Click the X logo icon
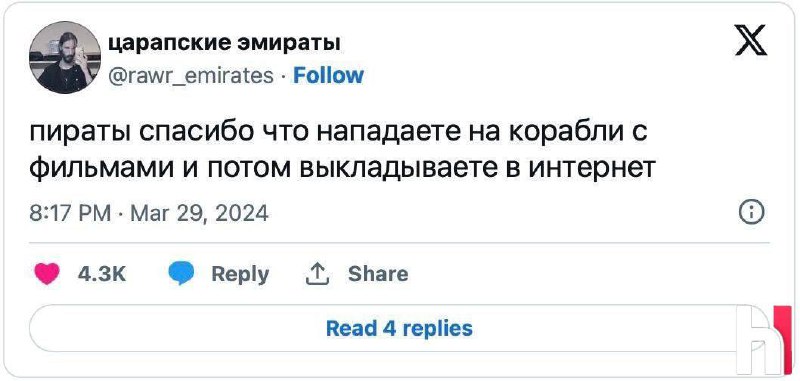Screen dimensions: 800x381 [x=751, y=41]
